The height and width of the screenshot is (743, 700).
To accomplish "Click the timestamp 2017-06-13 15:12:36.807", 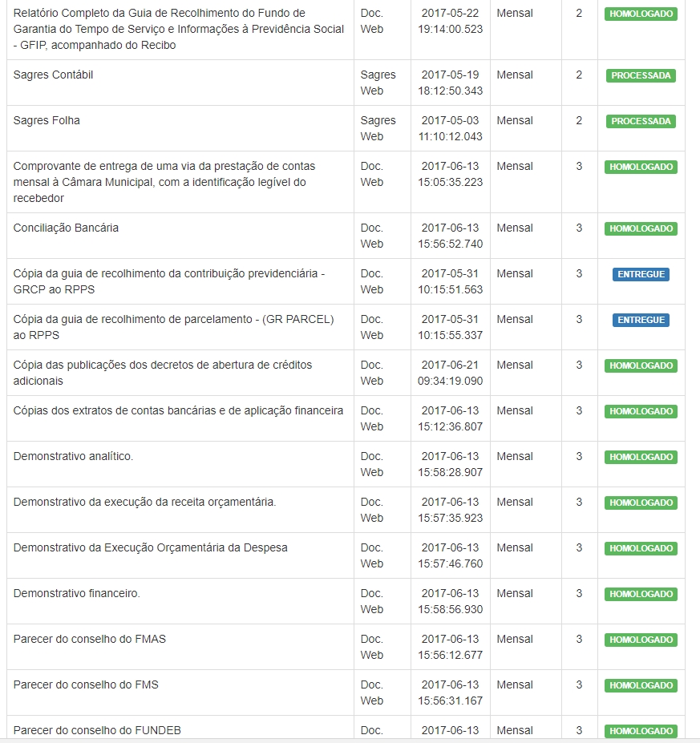I will pyautogui.click(x=451, y=418).
